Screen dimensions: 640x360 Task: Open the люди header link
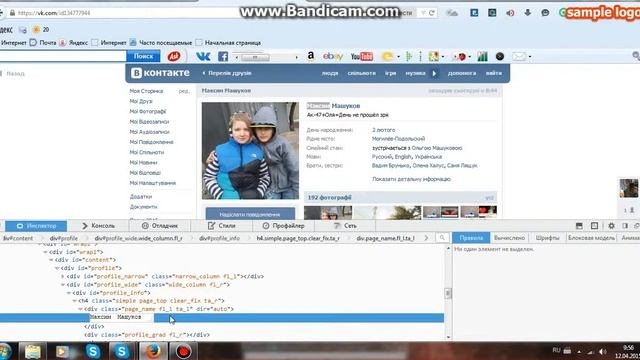[330, 73]
